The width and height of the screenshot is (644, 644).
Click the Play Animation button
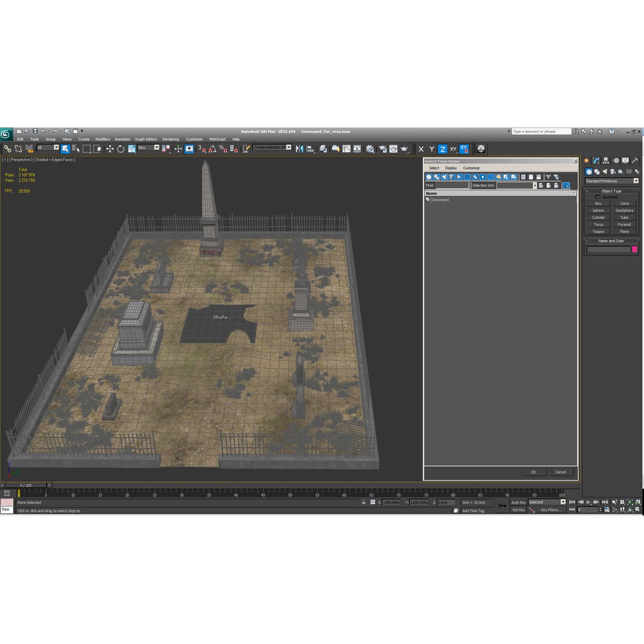click(589, 502)
